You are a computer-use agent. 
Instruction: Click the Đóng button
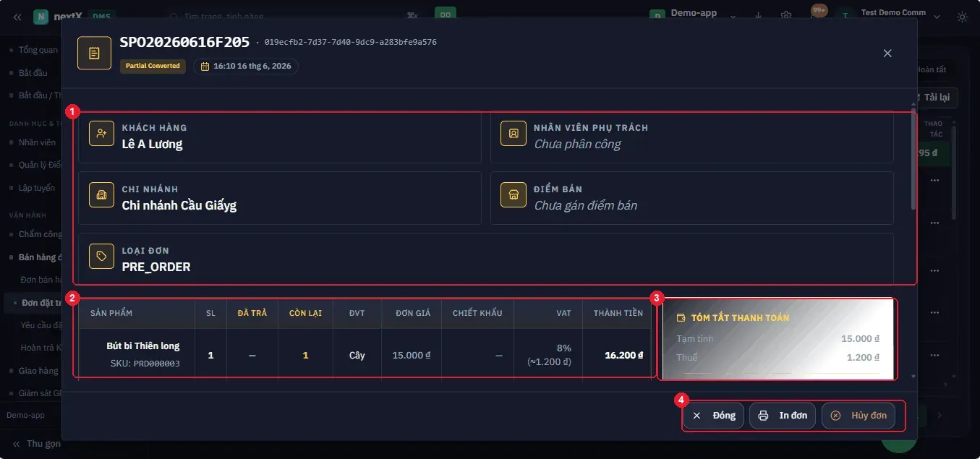click(x=713, y=416)
